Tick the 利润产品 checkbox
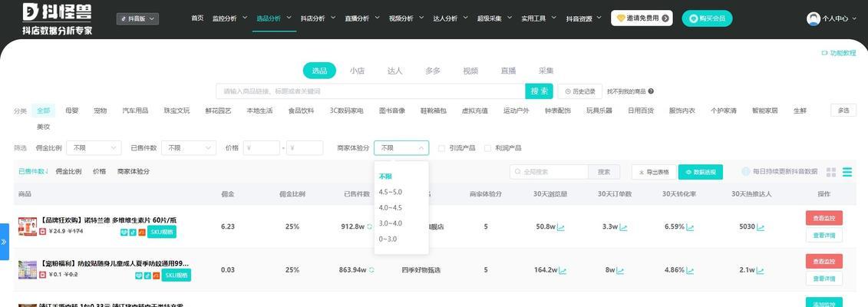The width and height of the screenshot is (868, 307). tap(487, 148)
